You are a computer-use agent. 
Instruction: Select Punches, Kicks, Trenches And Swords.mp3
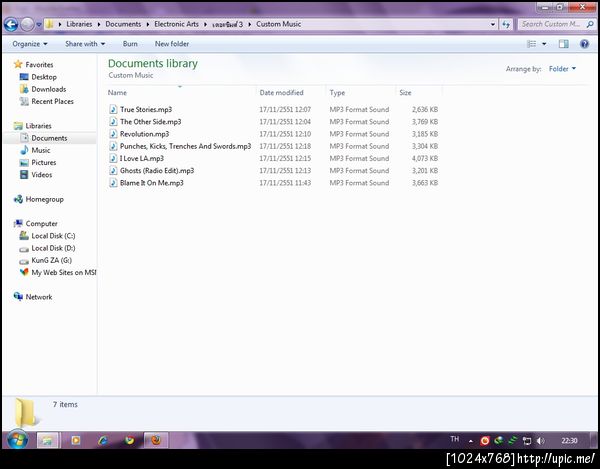tap(186, 146)
